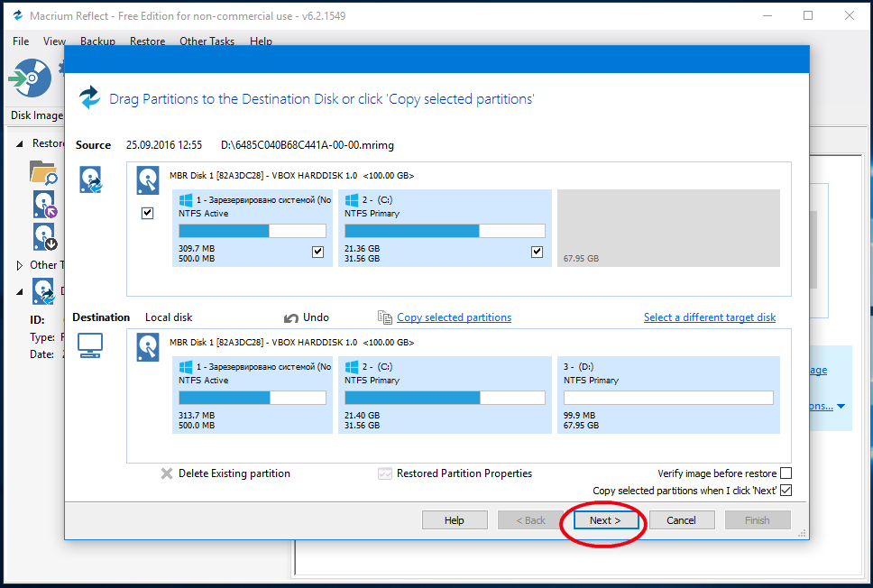Image resolution: width=873 pixels, height=588 pixels.
Task: Select source partition 1 usage bar
Action: (253, 231)
